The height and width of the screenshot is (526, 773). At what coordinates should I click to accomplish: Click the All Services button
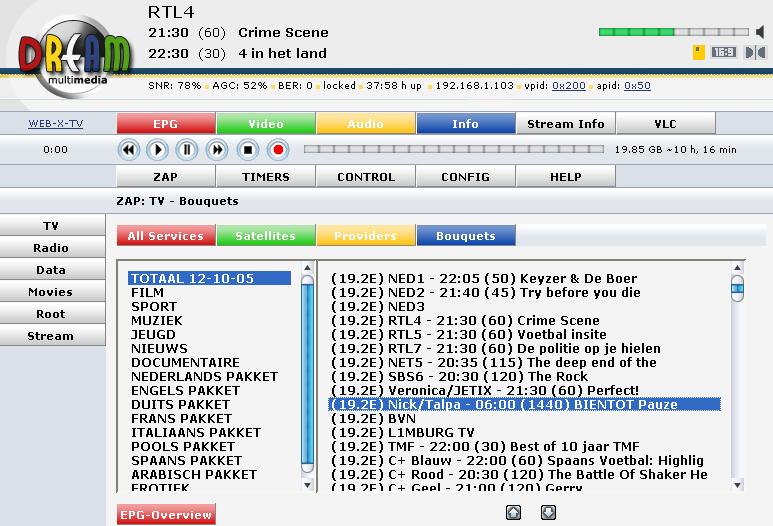tap(166, 236)
